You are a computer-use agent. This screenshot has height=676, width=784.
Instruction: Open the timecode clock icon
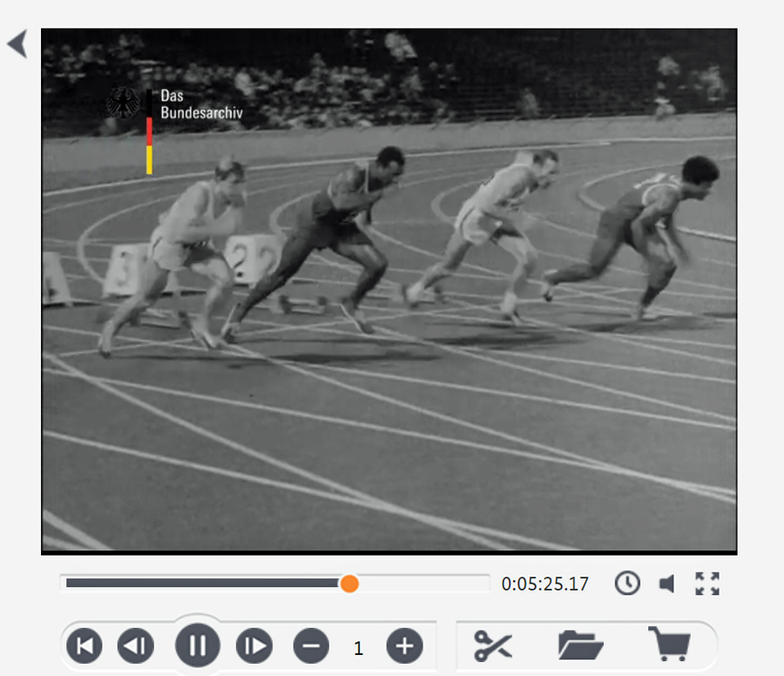pos(627,583)
